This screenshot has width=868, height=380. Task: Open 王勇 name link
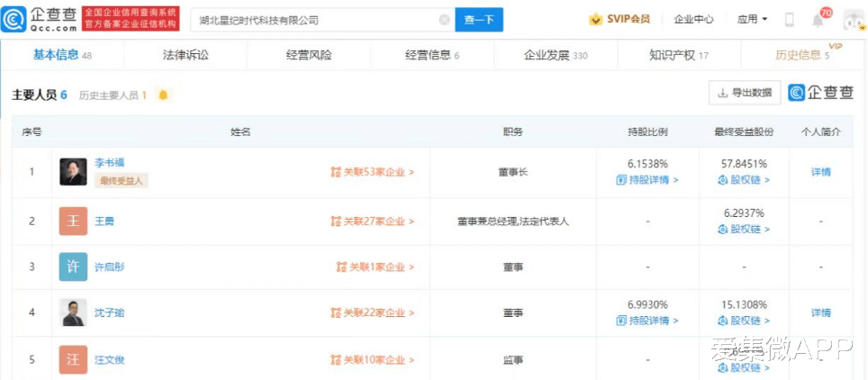(104, 222)
